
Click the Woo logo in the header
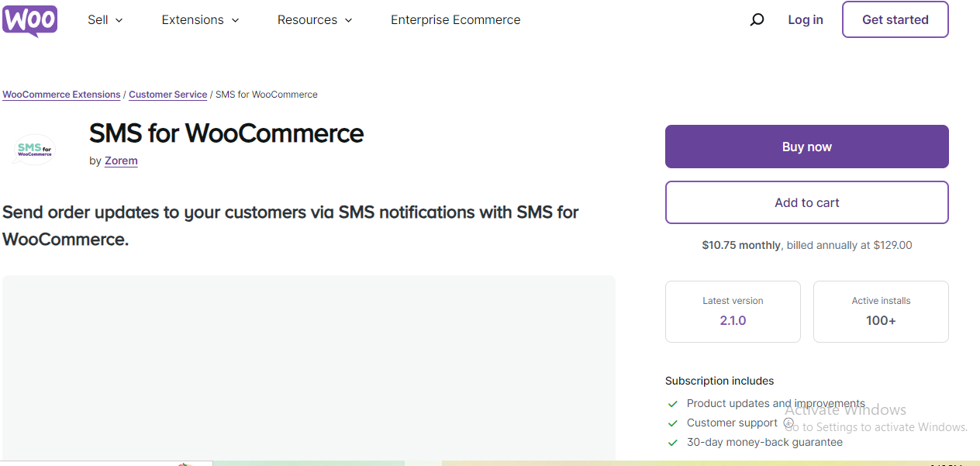click(x=29, y=20)
